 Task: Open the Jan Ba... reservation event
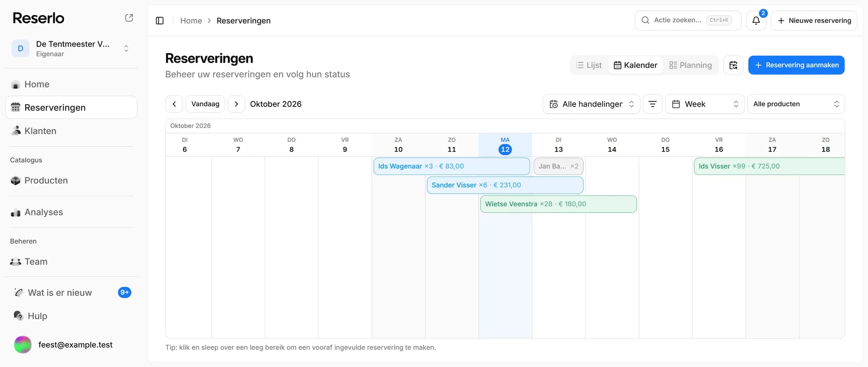[x=558, y=166]
